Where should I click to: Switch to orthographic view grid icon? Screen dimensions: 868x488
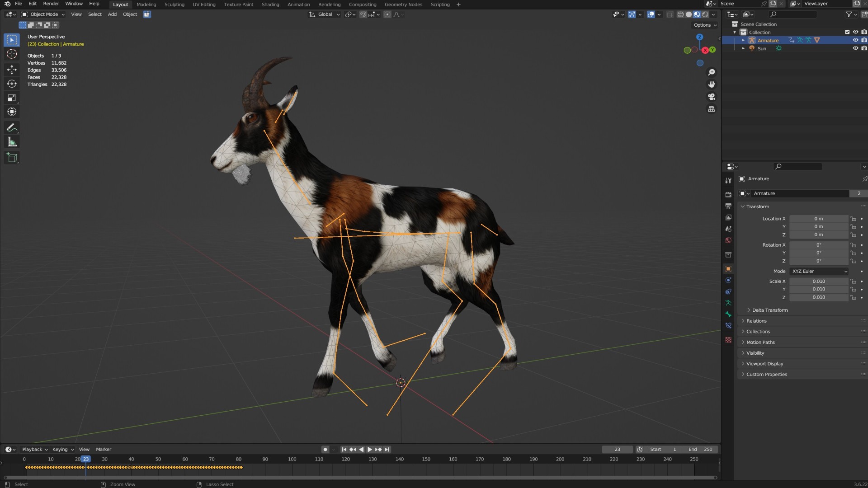711,109
